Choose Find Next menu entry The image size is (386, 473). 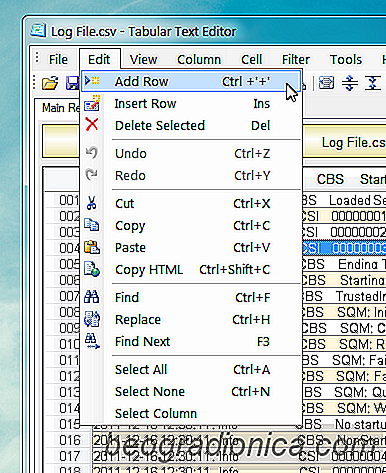coord(191,341)
